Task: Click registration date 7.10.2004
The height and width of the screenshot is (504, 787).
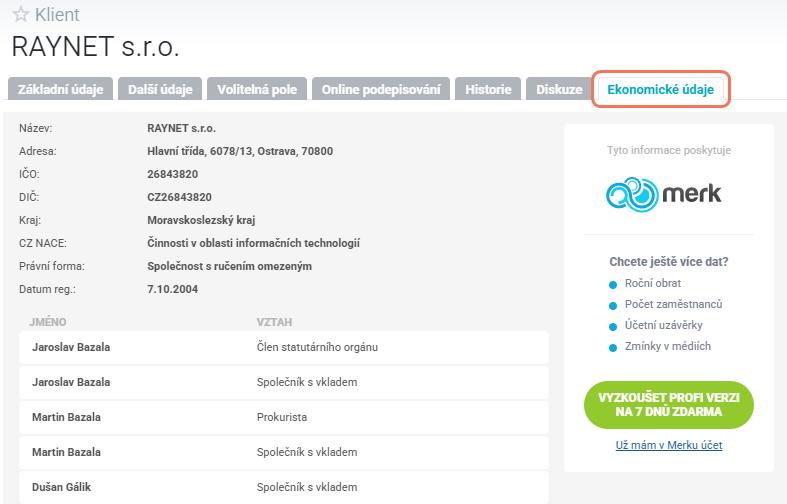Action: 173,289
